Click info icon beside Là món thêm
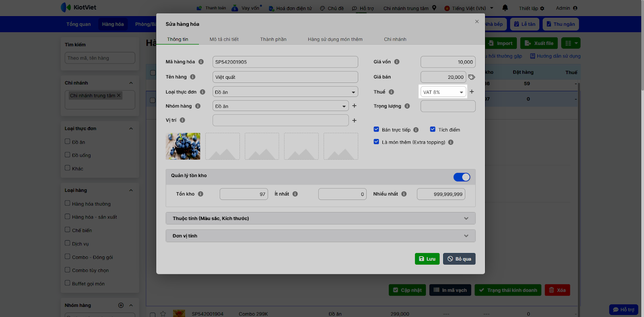644x317 pixels. [x=451, y=142]
